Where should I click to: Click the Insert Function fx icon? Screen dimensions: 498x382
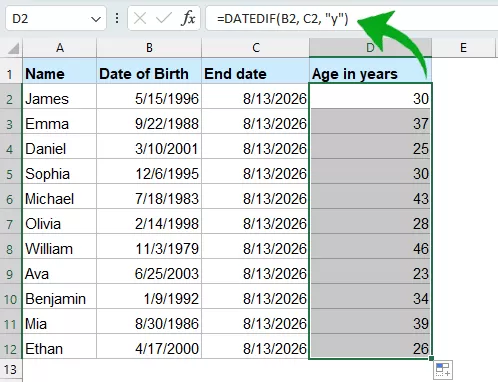(188, 18)
